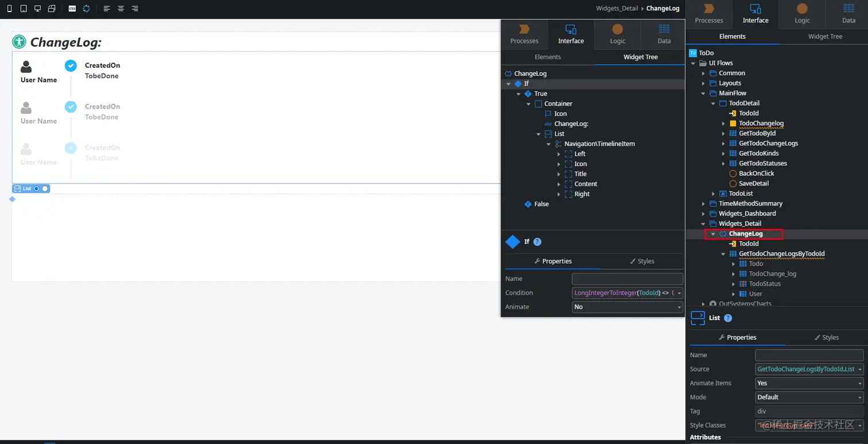The width and height of the screenshot is (868, 444).
Task: Click Name field in If properties
Action: pyautogui.click(x=627, y=279)
